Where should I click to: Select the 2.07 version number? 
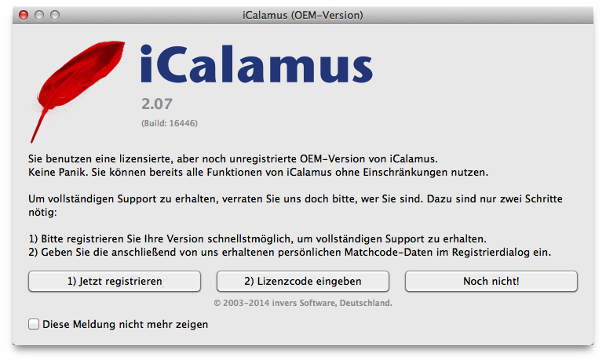pyautogui.click(x=157, y=104)
